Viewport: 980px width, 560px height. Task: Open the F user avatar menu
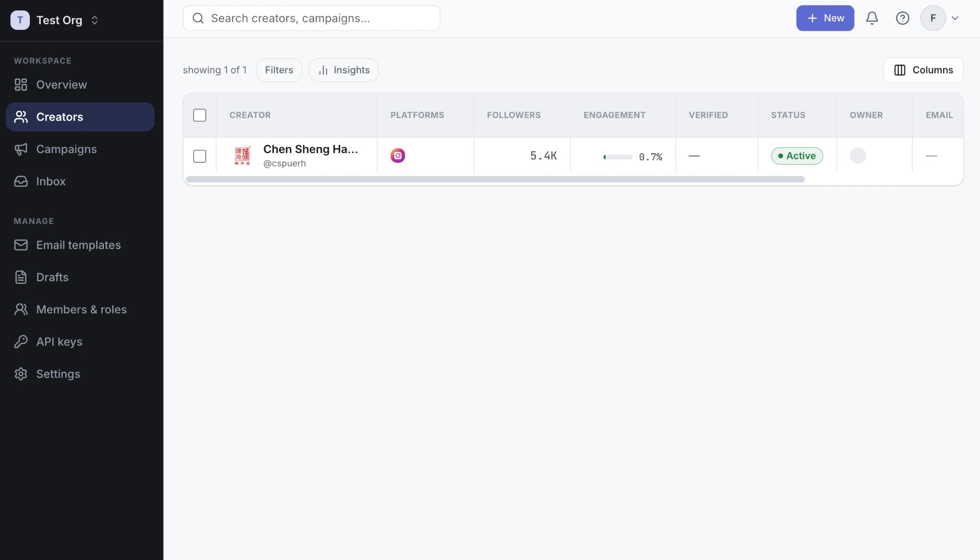pos(933,18)
